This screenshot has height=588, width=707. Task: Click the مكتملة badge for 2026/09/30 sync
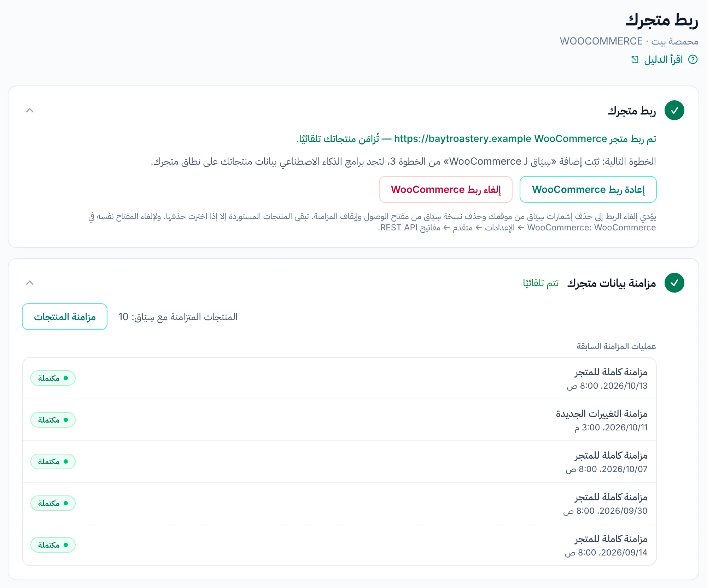53,503
